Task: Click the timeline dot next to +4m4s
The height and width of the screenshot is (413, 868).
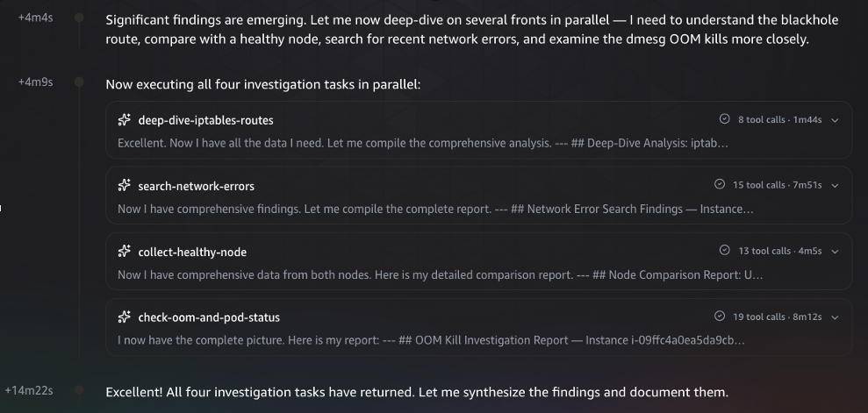Action: click(x=79, y=18)
